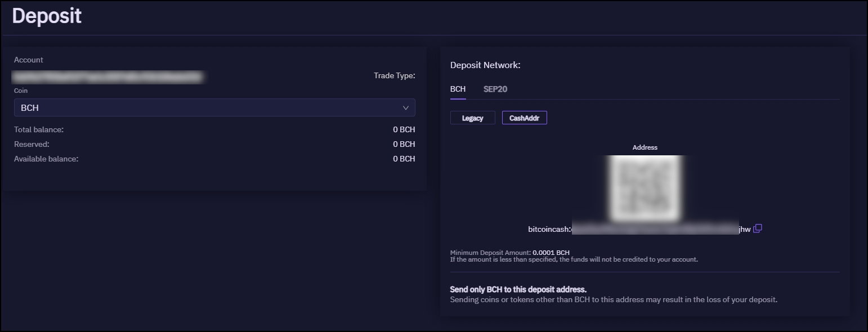This screenshot has width=868, height=332.
Task: Switch to the SEP20 network tab
Action: pos(495,89)
